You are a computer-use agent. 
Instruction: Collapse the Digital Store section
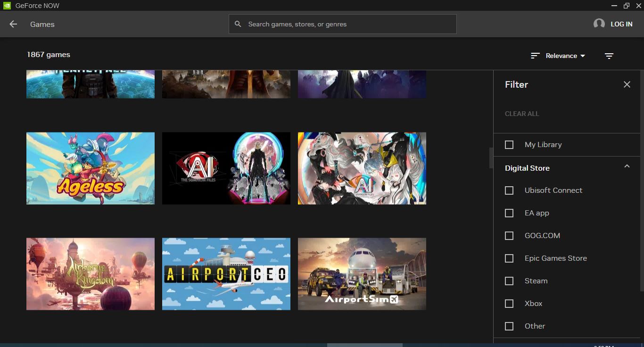click(627, 166)
